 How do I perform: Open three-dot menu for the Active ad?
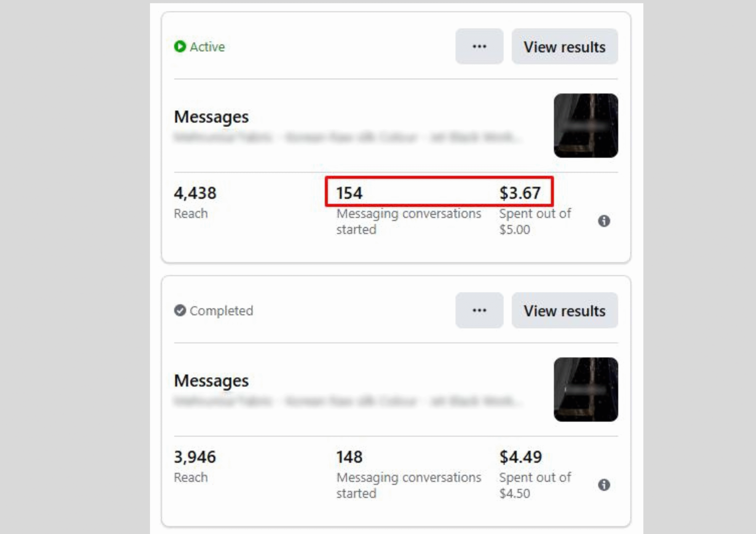[x=479, y=46]
